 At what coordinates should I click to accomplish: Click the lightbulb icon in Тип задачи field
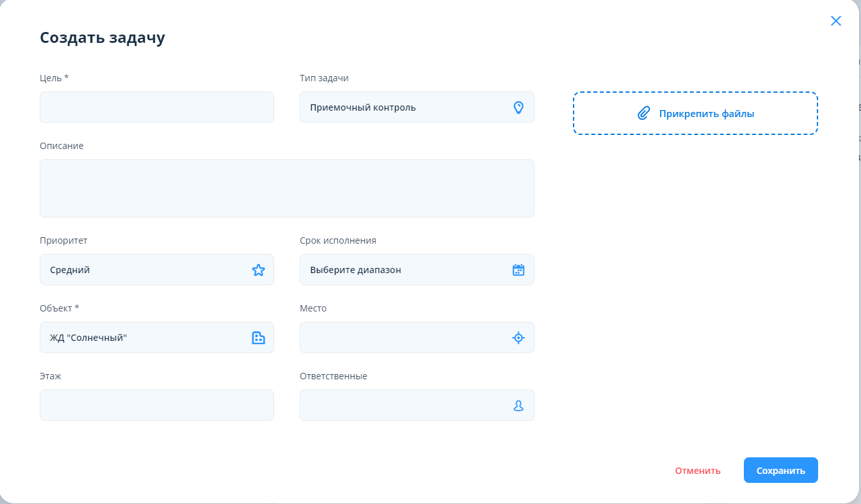point(519,107)
